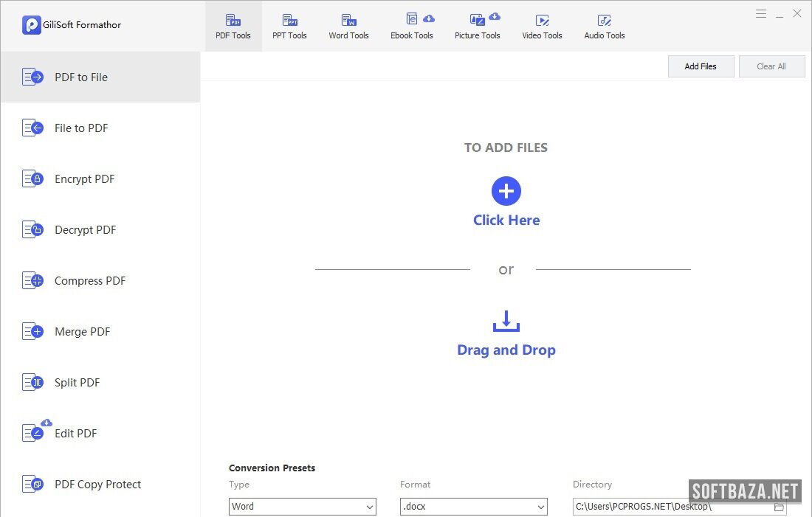
Task: Click the Compress PDF icon
Action: pyautogui.click(x=32, y=280)
